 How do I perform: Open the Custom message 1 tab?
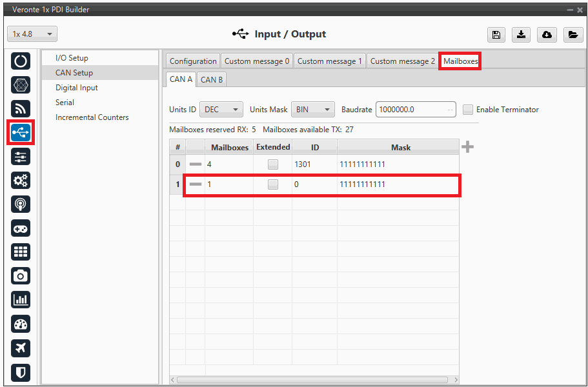point(330,61)
